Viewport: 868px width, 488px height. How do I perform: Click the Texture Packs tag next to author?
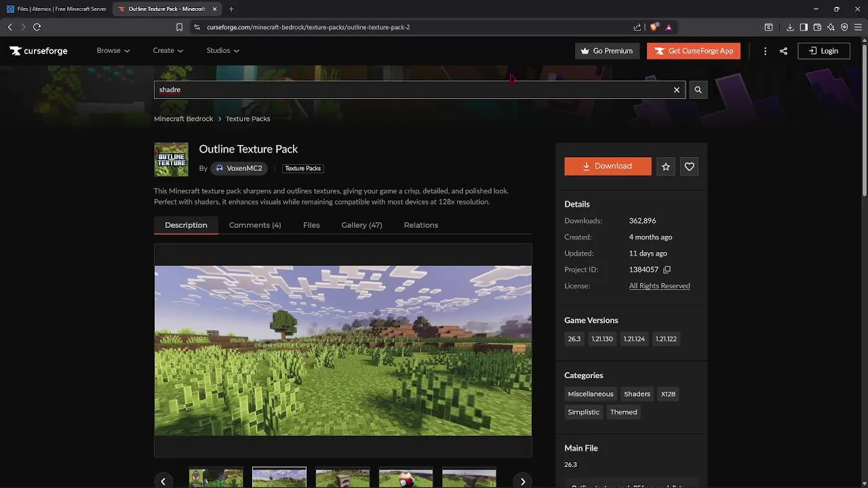pyautogui.click(x=302, y=168)
